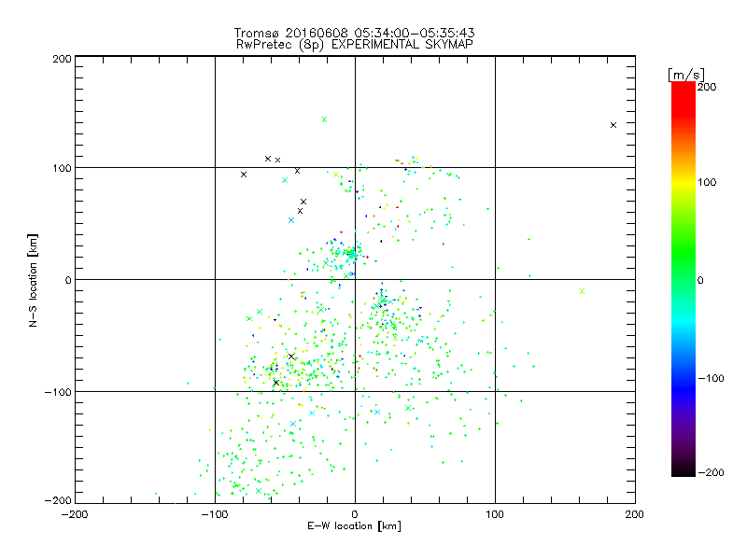Pick the yellow band of the velocity colorbar
Screen dimensions: 747x560
[x=684, y=183]
